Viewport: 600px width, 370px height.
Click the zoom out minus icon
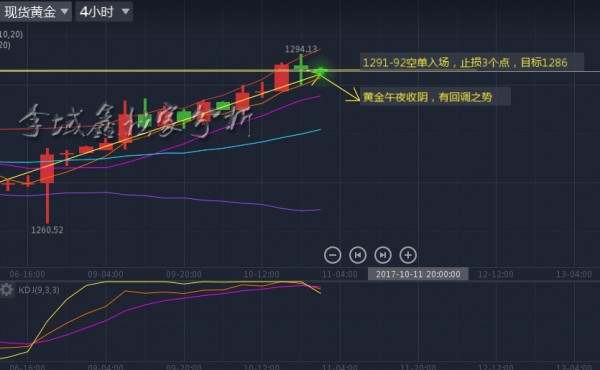tap(333, 255)
